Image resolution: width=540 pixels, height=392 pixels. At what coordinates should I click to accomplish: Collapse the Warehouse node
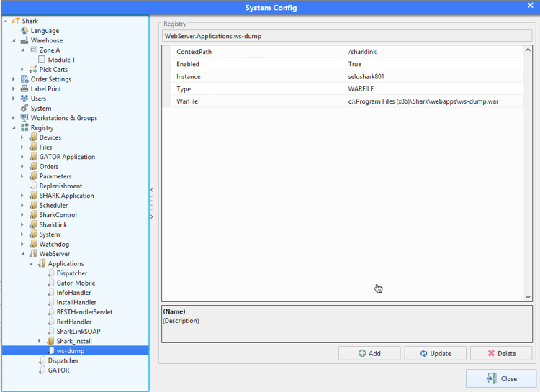tap(14, 40)
